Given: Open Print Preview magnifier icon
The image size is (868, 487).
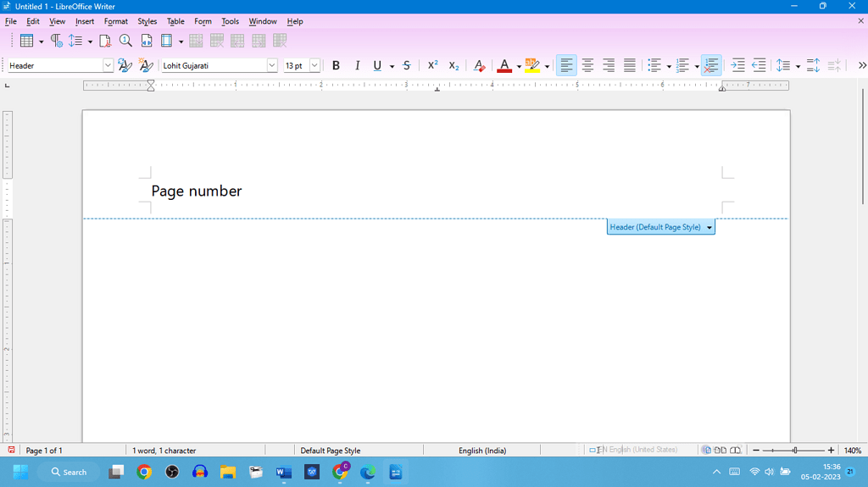Looking at the screenshot, I should click(x=125, y=41).
